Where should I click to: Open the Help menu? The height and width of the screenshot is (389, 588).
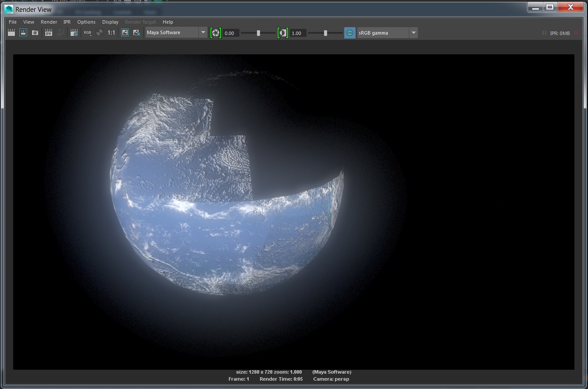167,22
